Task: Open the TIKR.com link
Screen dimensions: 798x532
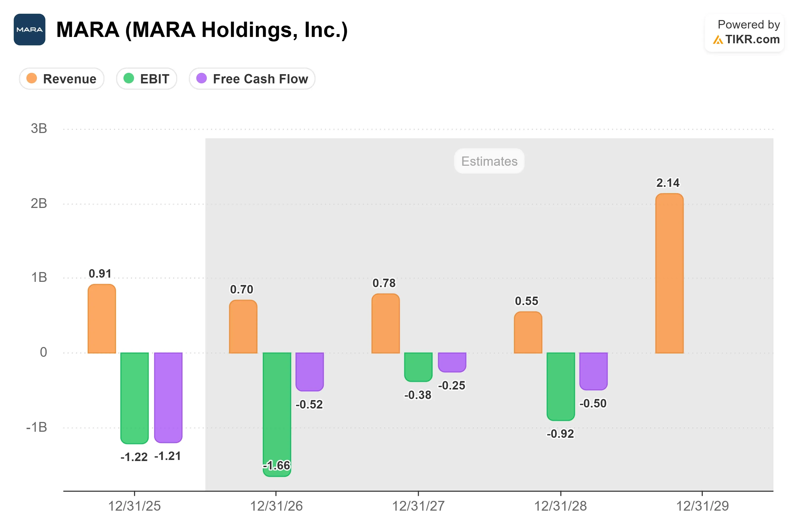Action: (753, 39)
